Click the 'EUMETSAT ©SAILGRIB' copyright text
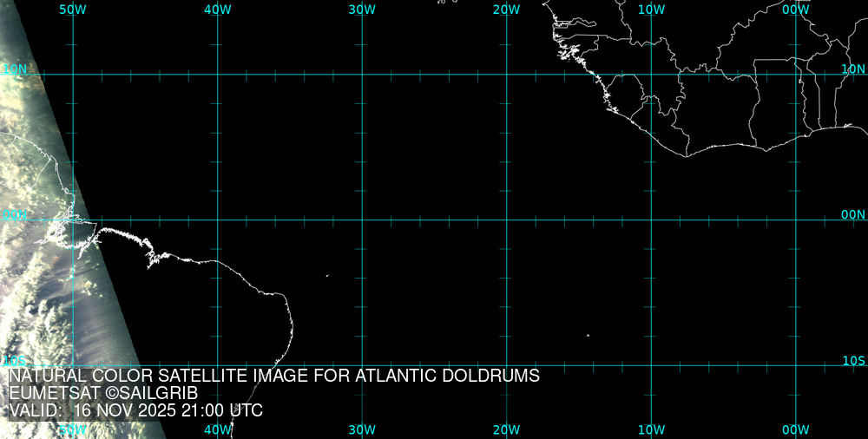This screenshot has width=868, height=439. coord(103,394)
